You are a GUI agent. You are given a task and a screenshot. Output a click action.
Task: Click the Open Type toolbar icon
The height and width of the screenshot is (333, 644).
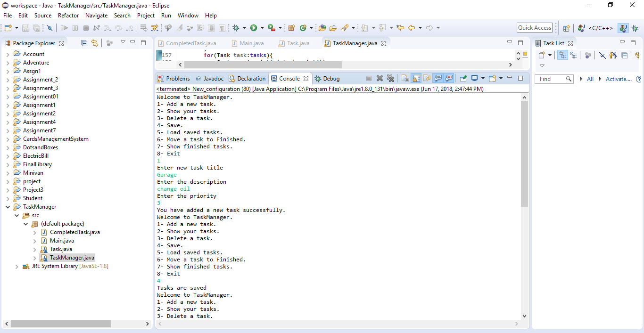pyautogui.click(x=322, y=28)
